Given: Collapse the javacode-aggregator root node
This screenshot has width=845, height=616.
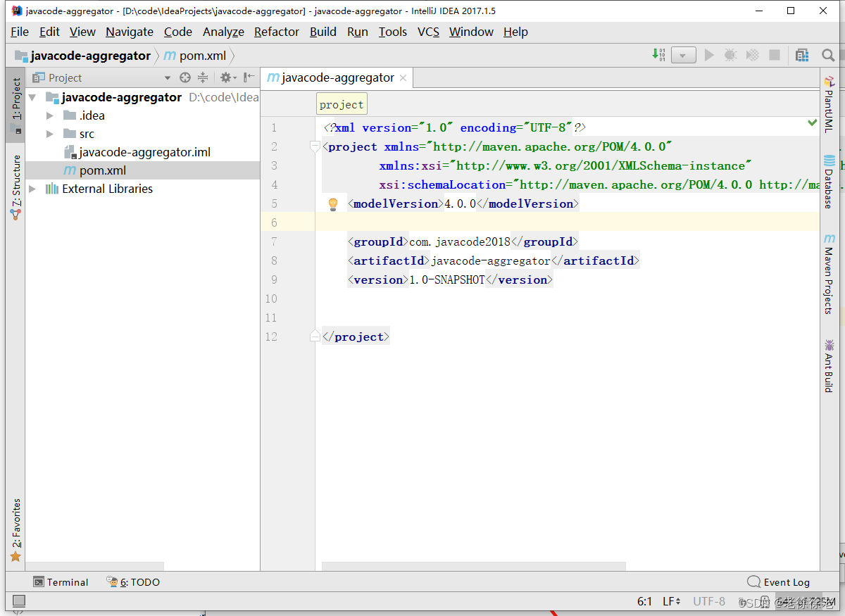Looking at the screenshot, I should click(32, 97).
